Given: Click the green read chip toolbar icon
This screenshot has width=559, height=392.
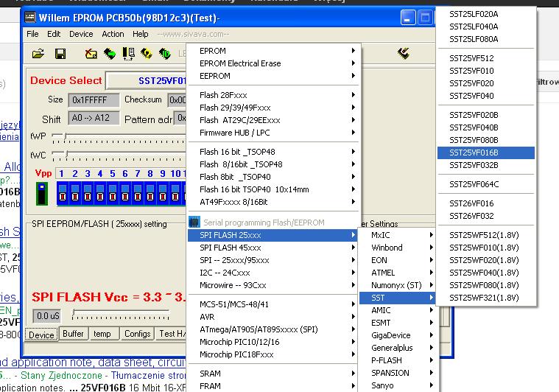Looking at the screenshot, I should pos(110,54).
